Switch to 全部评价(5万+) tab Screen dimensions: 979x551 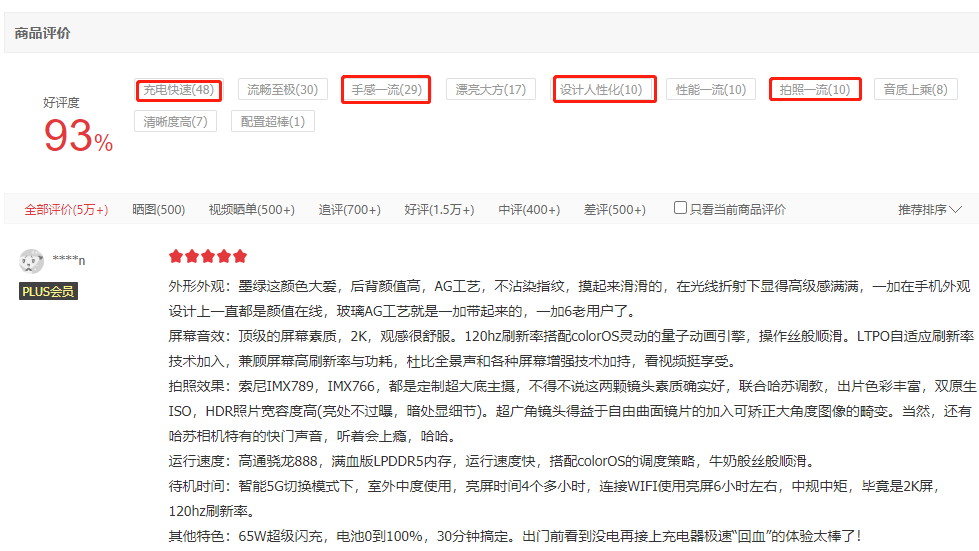point(66,210)
